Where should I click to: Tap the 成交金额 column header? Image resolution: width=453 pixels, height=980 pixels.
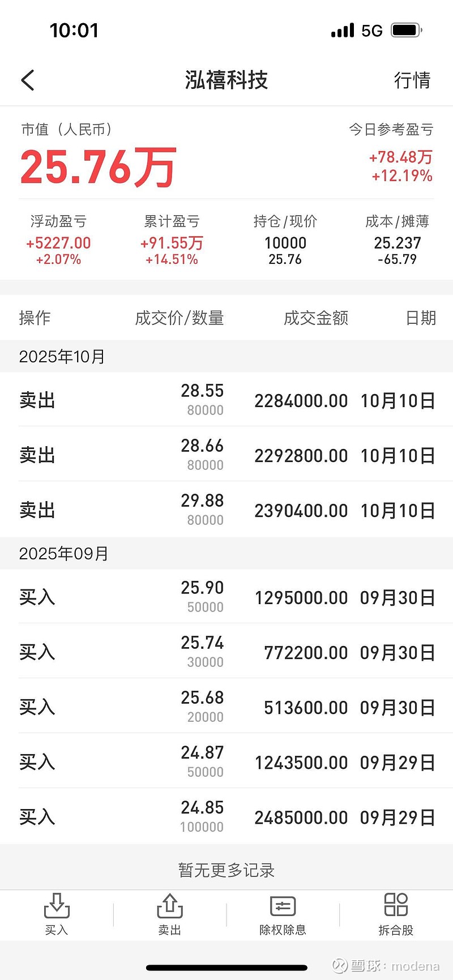(x=316, y=318)
